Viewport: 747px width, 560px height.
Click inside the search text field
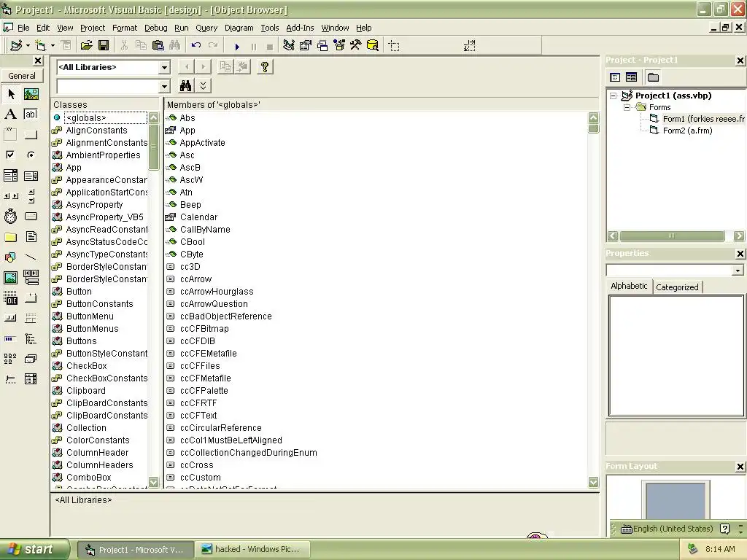coord(108,86)
